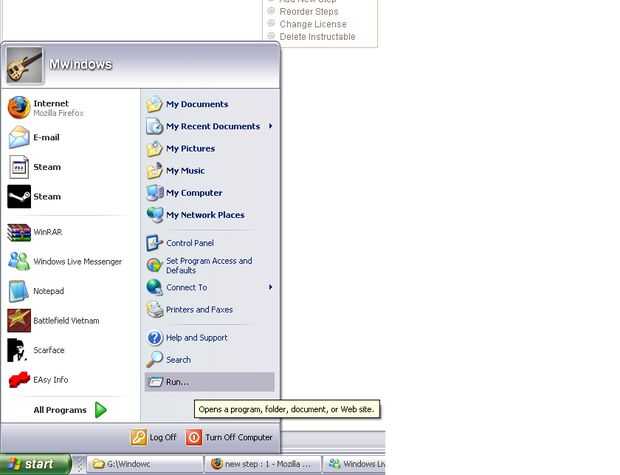Open My Music folder icon
620x475 pixels.
point(154,170)
